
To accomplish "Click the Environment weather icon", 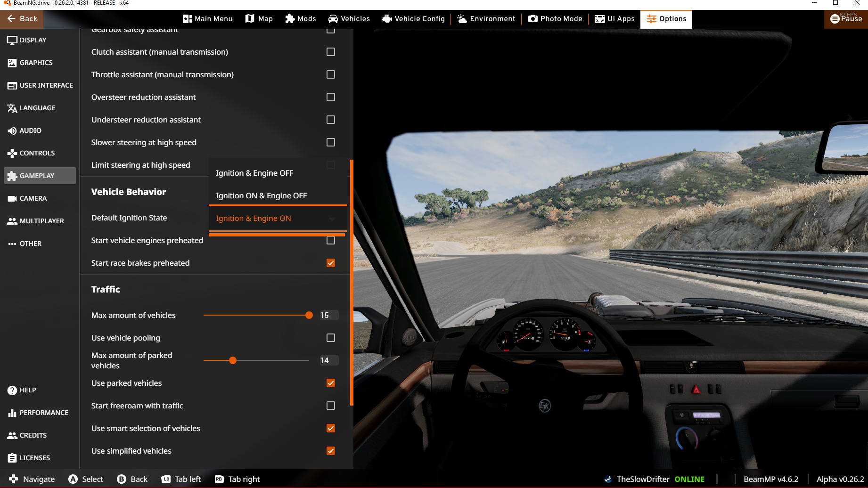I will pos(462,19).
